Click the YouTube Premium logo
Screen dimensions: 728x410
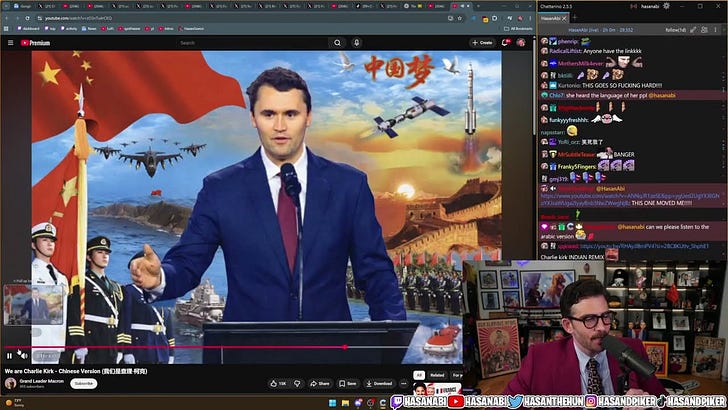35,43
